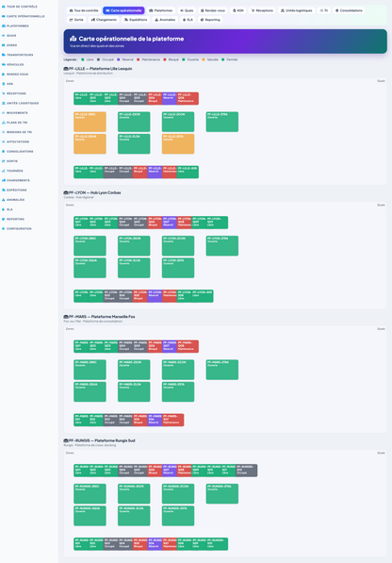Click the Affectations icon in sidebar
Image resolution: width=392 pixels, height=563 pixels.
(4, 141)
